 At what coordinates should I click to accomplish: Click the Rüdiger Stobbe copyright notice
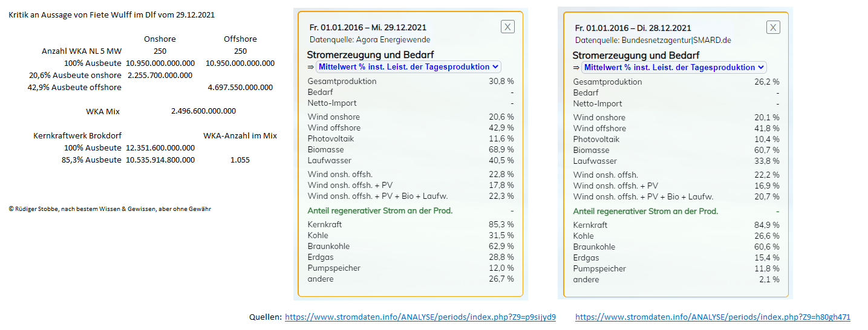click(110, 209)
